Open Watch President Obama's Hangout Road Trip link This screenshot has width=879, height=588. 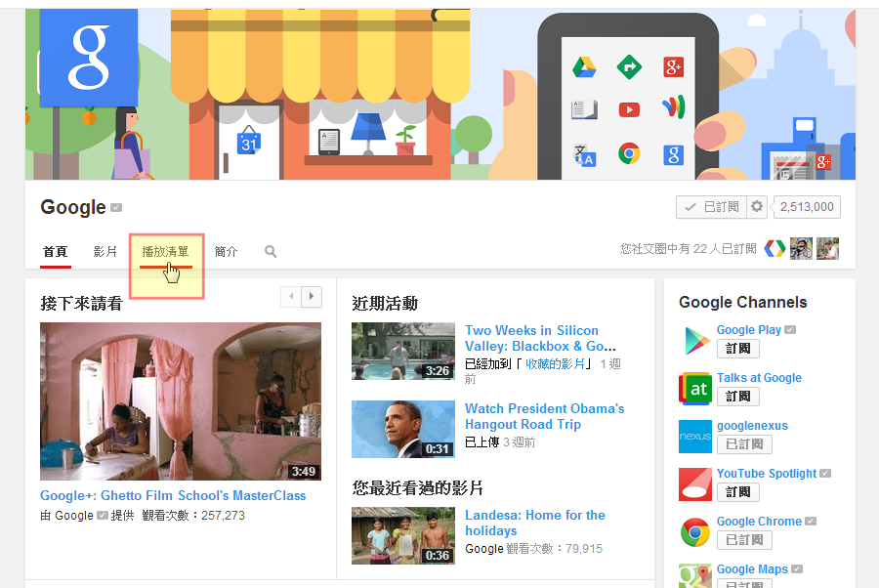[x=544, y=416]
